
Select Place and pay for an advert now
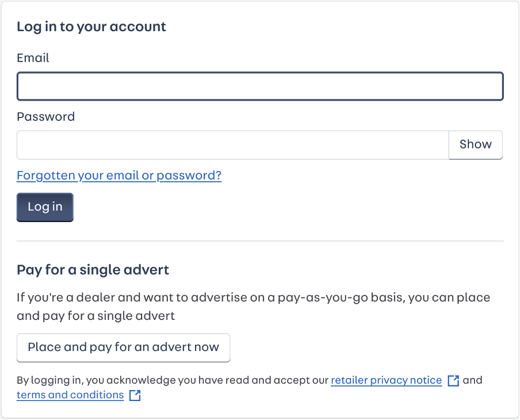123,348
